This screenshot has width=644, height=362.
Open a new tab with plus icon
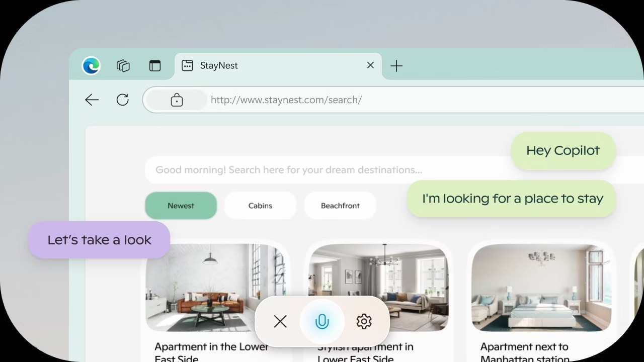(x=396, y=66)
